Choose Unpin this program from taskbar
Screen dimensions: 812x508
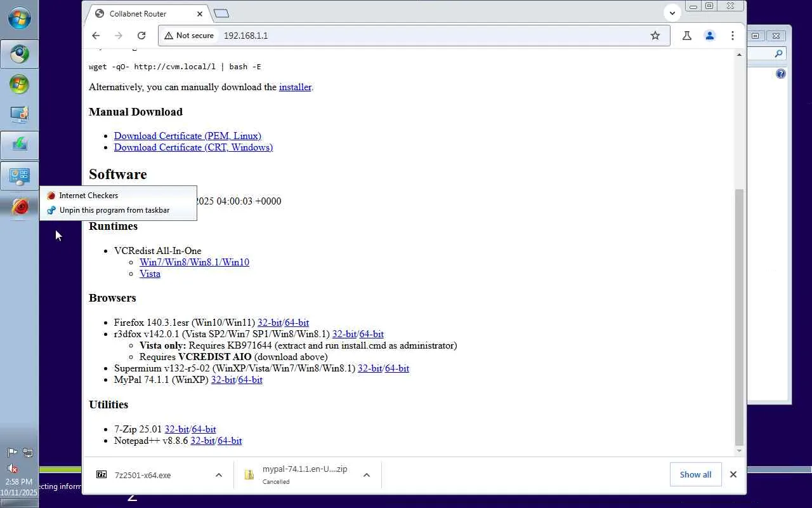coord(118,210)
